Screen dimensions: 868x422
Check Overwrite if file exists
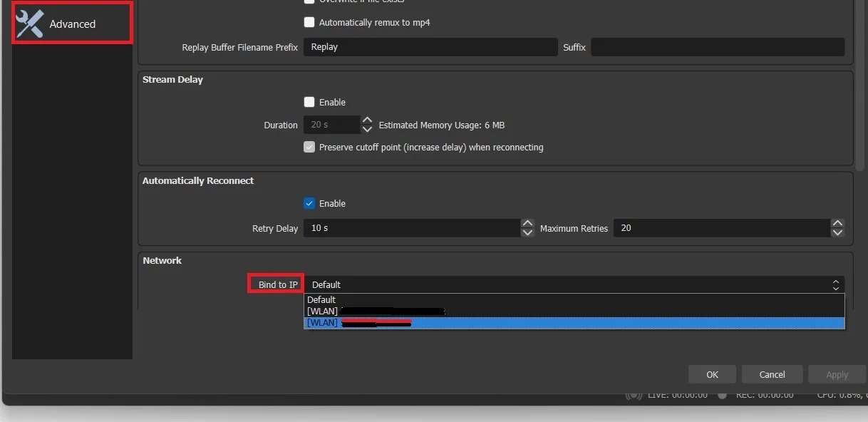(309, 2)
